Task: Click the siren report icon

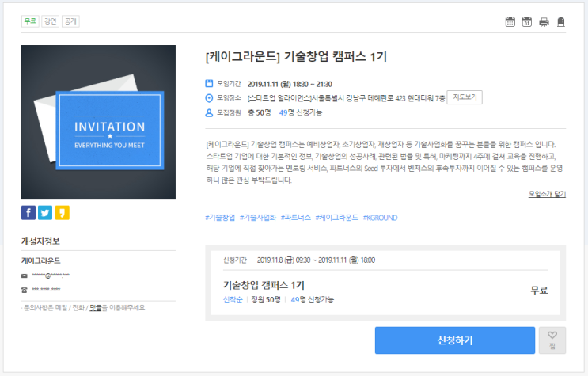Action: point(561,22)
